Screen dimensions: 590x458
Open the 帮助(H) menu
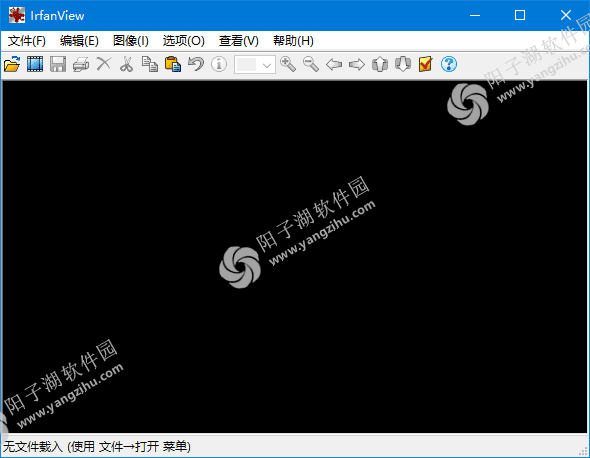(x=293, y=41)
